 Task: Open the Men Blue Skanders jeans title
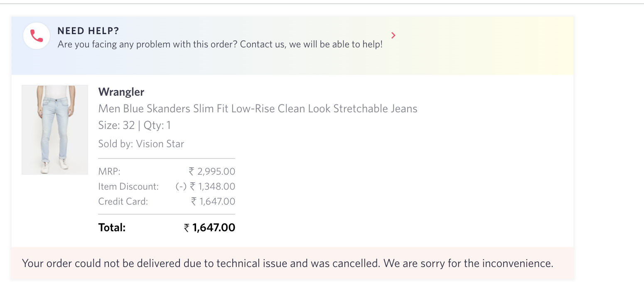(258, 109)
